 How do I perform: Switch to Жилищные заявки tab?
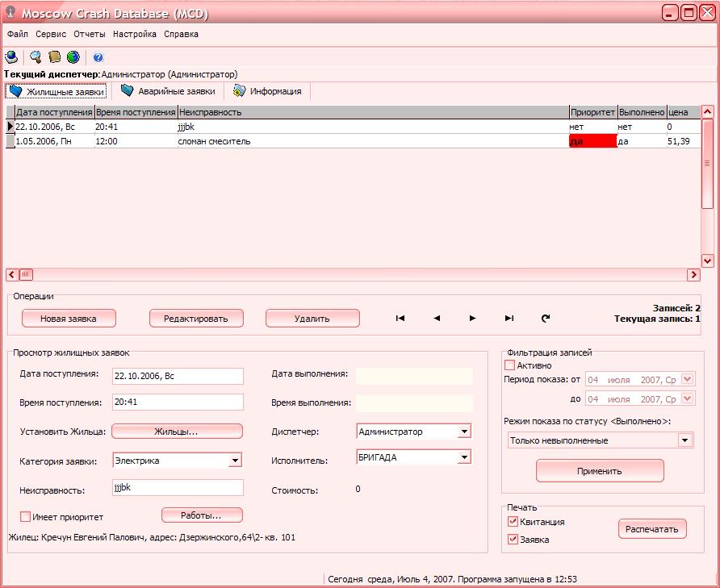[57, 91]
